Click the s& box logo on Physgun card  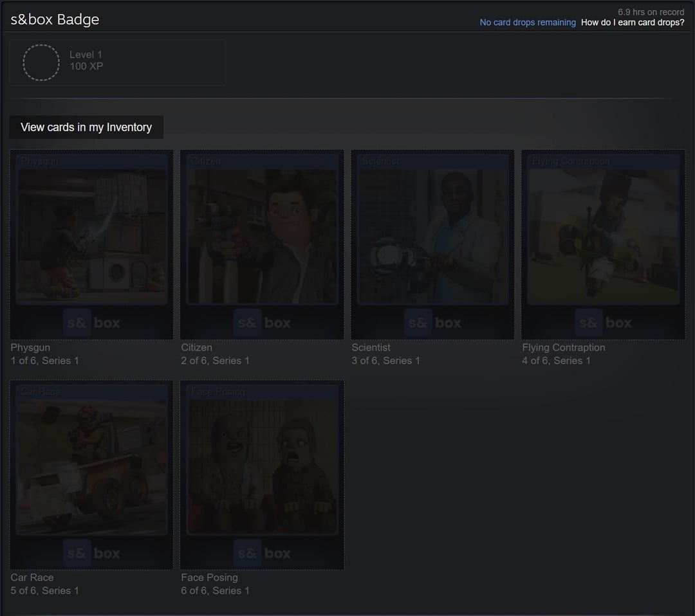(x=91, y=323)
